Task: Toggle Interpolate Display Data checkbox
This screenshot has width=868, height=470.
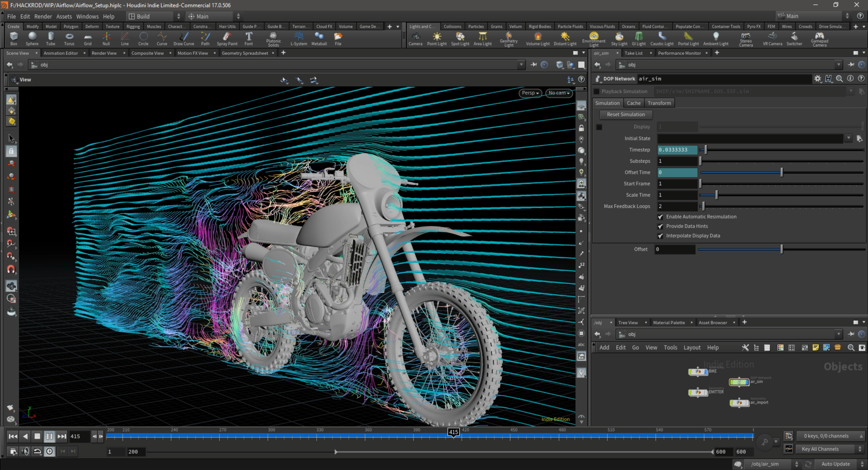Action: tap(660, 236)
